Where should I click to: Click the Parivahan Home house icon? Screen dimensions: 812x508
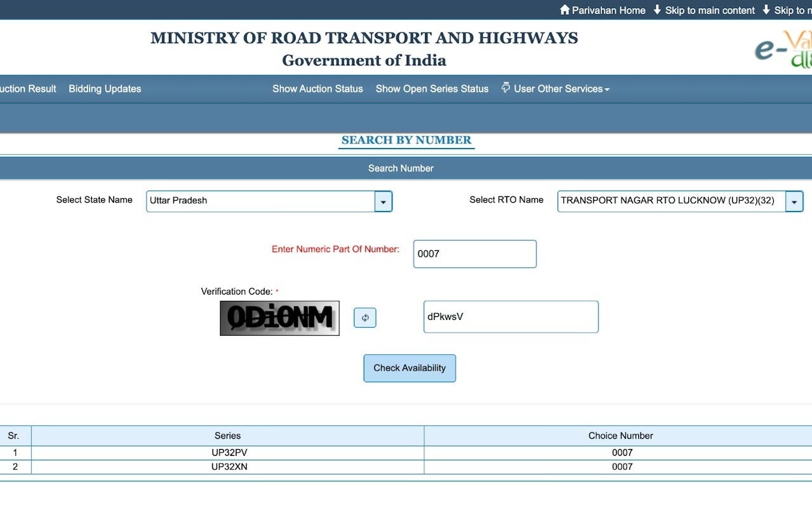click(x=564, y=10)
